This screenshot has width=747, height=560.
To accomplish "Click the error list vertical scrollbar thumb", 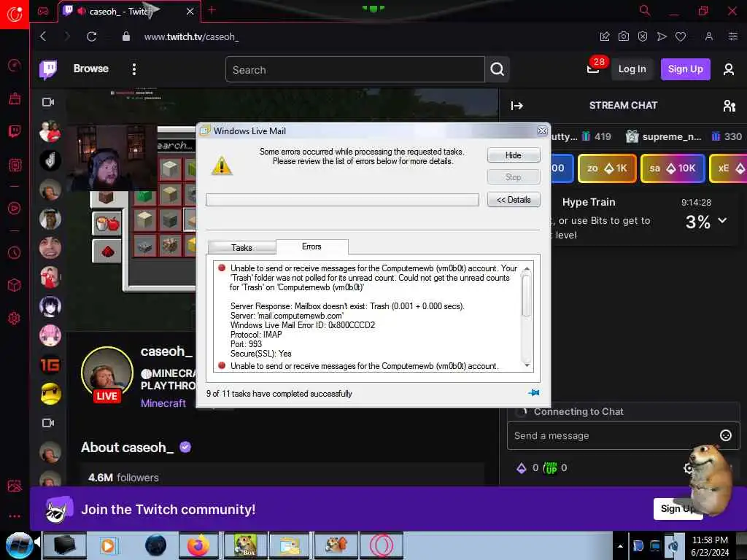I will pos(526,295).
